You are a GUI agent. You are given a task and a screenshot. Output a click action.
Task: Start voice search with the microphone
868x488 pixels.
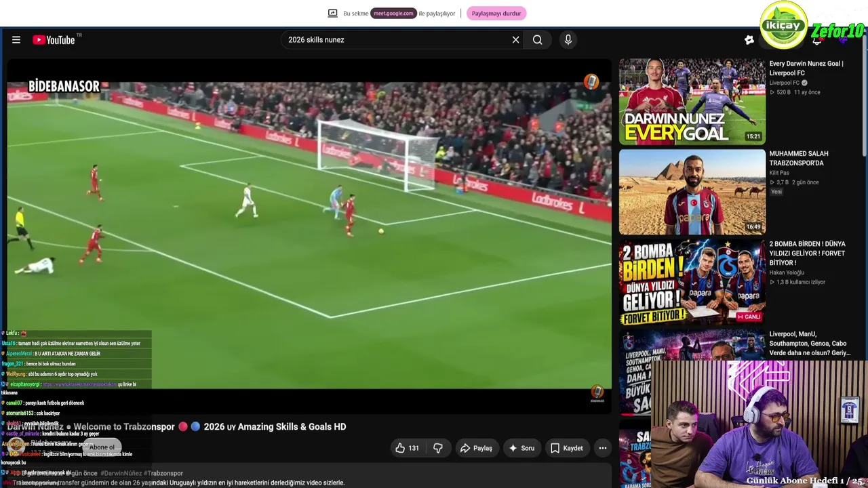pos(568,40)
